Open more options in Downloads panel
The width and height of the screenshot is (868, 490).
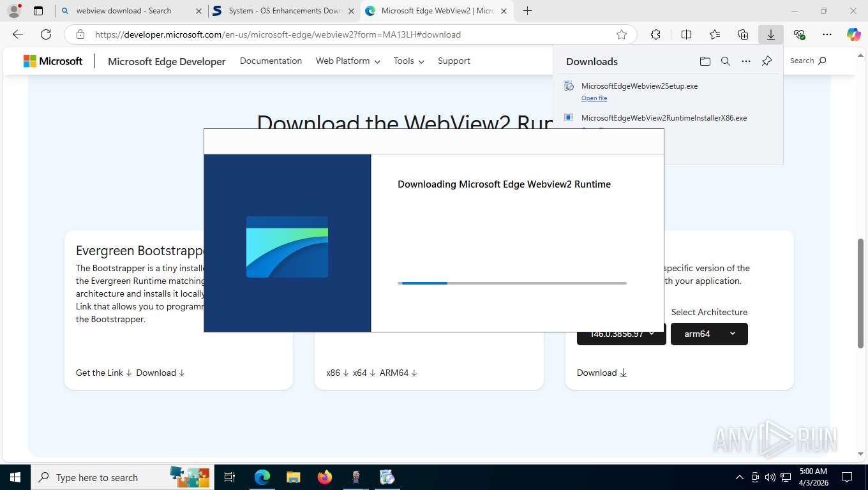click(x=746, y=61)
